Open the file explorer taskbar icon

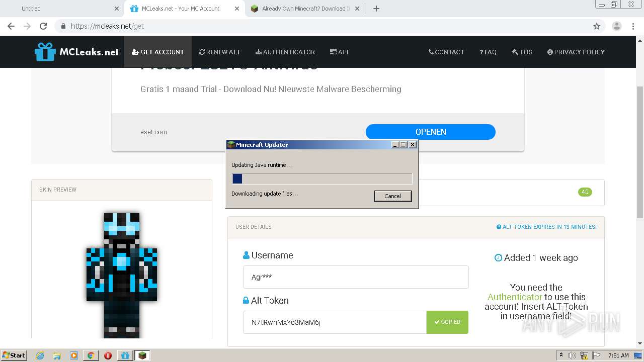57,355
